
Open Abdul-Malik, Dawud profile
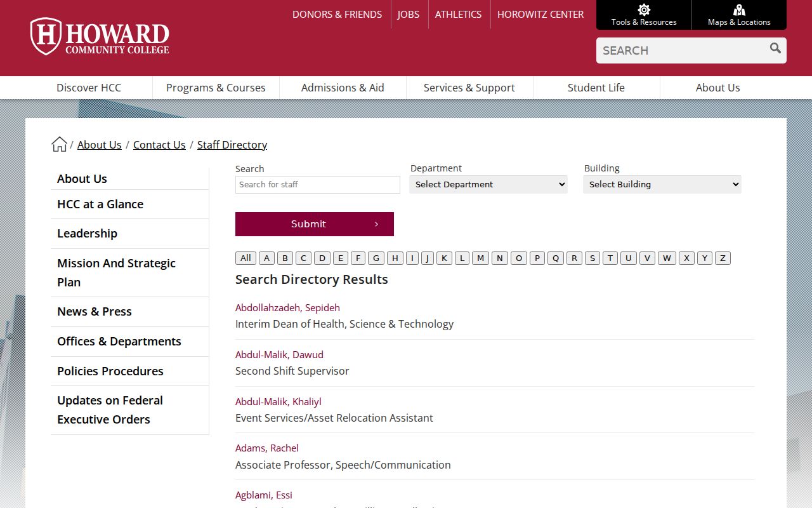coord(279,354)
